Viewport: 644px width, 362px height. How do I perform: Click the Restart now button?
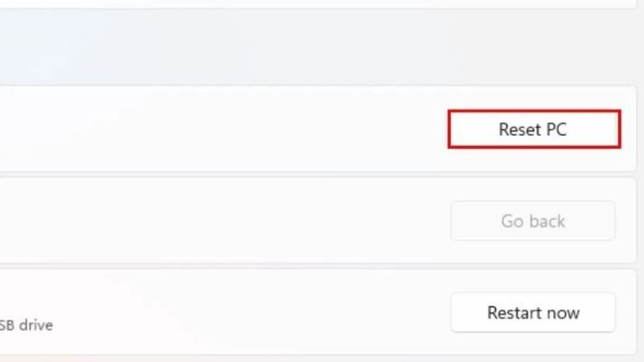pos(533,312)
